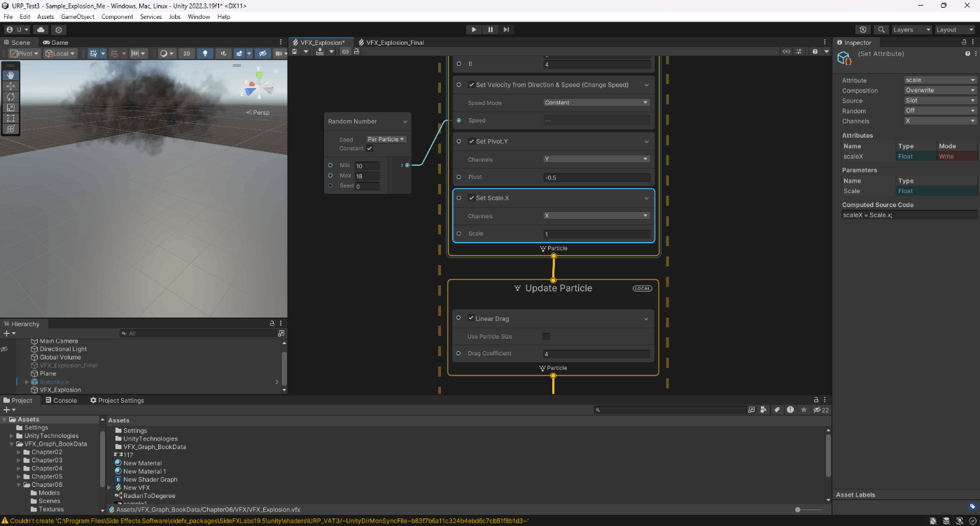Collapse Random Number node chevron
The width and height of the screenshot is (980, 526).
click(405, 122)
